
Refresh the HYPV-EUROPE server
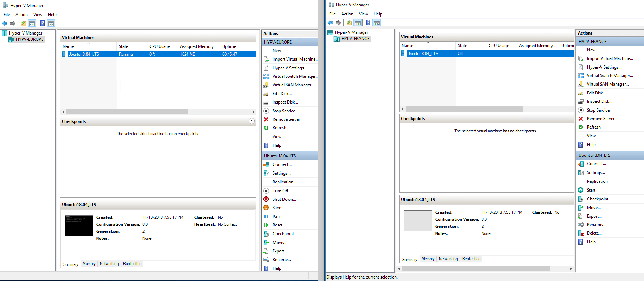point(279,128)
